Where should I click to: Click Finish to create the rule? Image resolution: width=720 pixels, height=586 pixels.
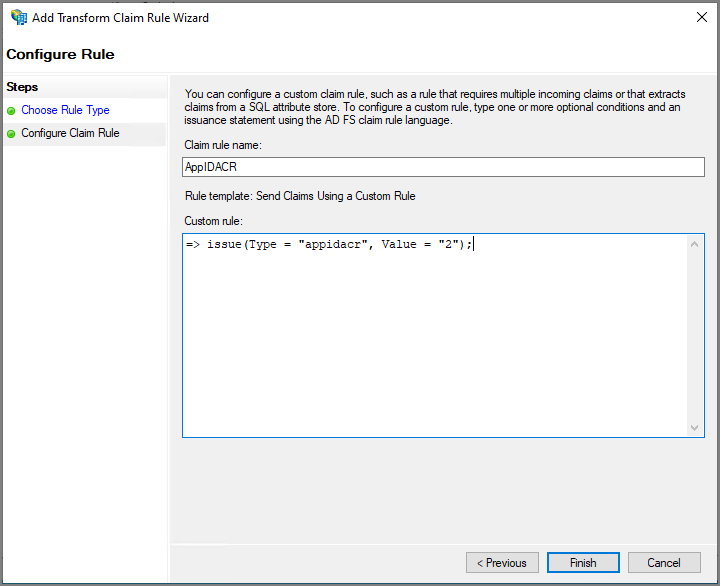[x=583, y=563]
